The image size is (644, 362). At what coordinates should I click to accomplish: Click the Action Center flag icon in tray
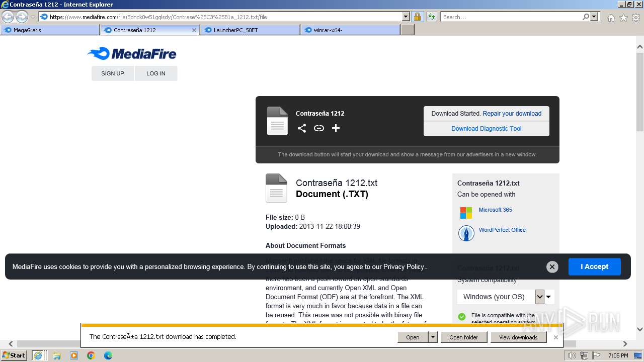pyautogui.click(x=596, y=355)
